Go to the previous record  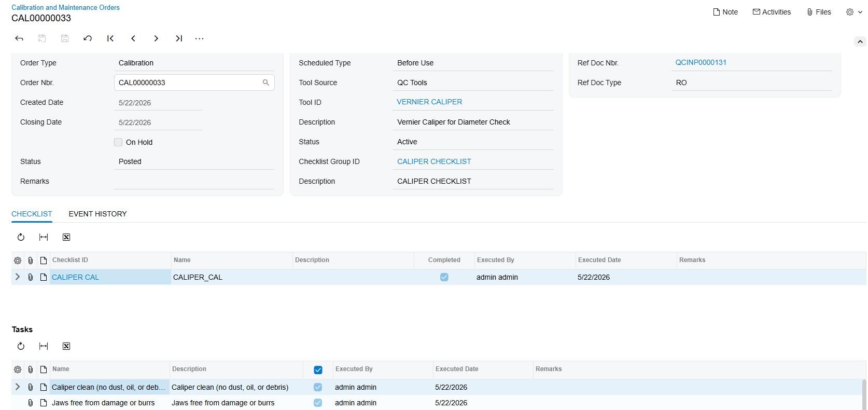click(x=133, y=38)
